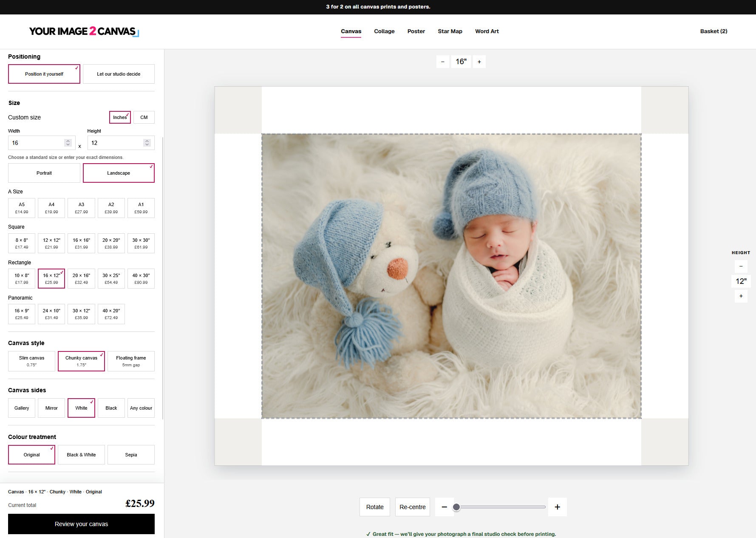Viewport: 756px width, 538px height.
Task: Select 30 × 12" panoramic size
Action: click(81, 314)
